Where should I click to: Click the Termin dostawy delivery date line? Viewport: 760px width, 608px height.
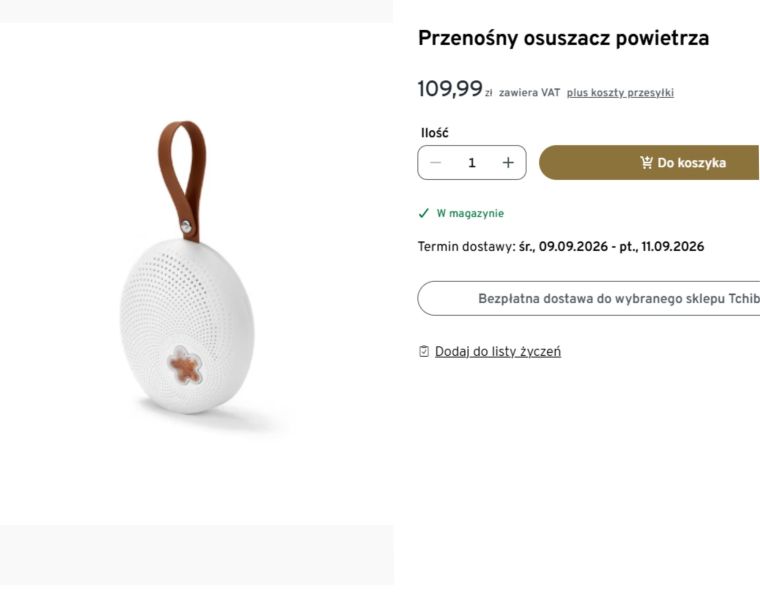pos(561,247)
